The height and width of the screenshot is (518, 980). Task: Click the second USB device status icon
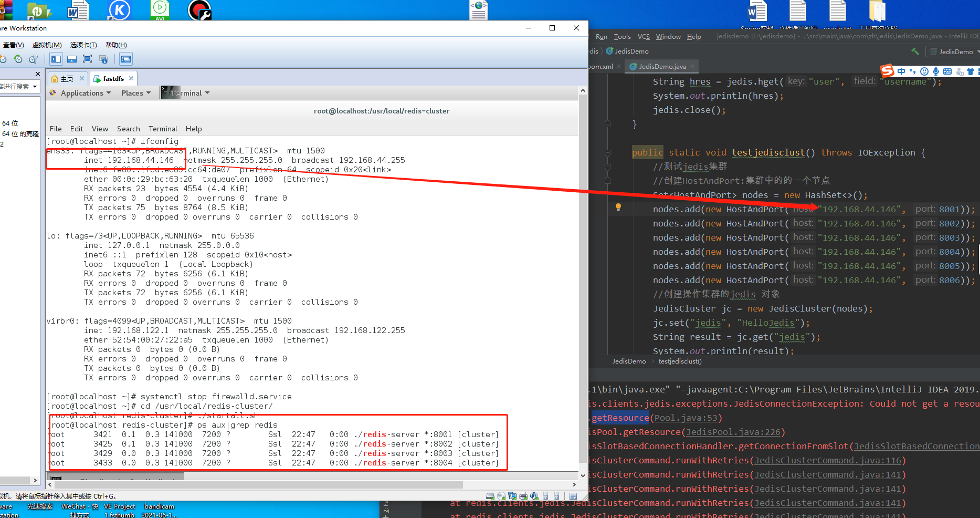point(556,496)
